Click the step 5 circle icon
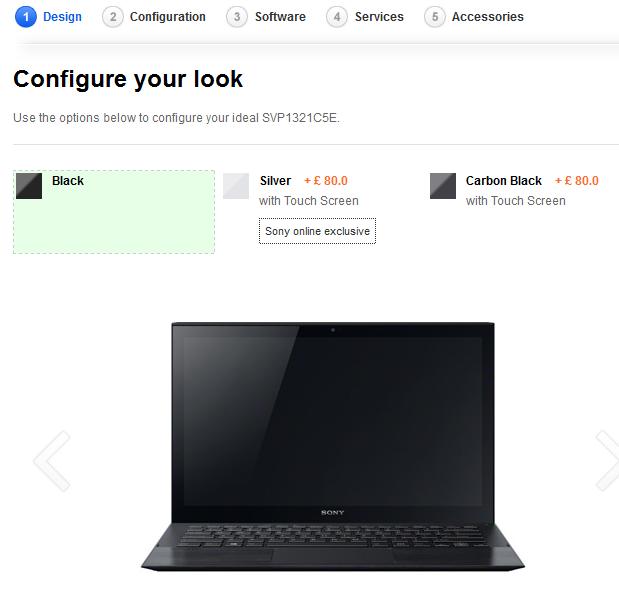Screen dimensions: 619x599 point(435,17)
